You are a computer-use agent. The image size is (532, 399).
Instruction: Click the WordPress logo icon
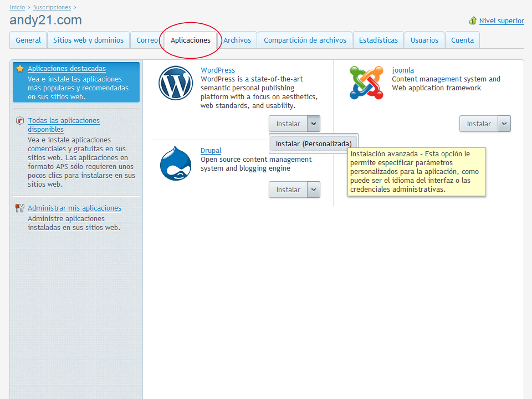176,83
